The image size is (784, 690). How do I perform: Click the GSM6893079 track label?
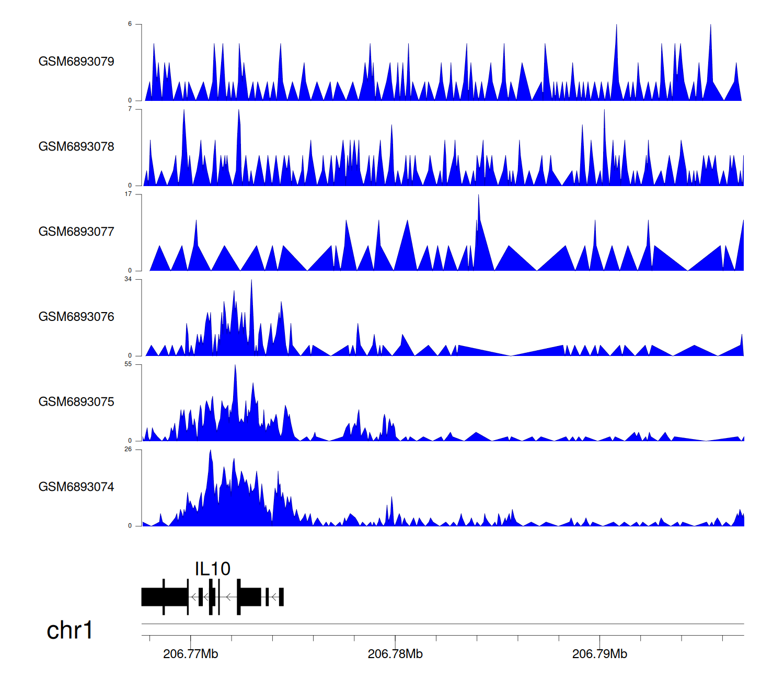pyautogui.click(x=76, y=62)
